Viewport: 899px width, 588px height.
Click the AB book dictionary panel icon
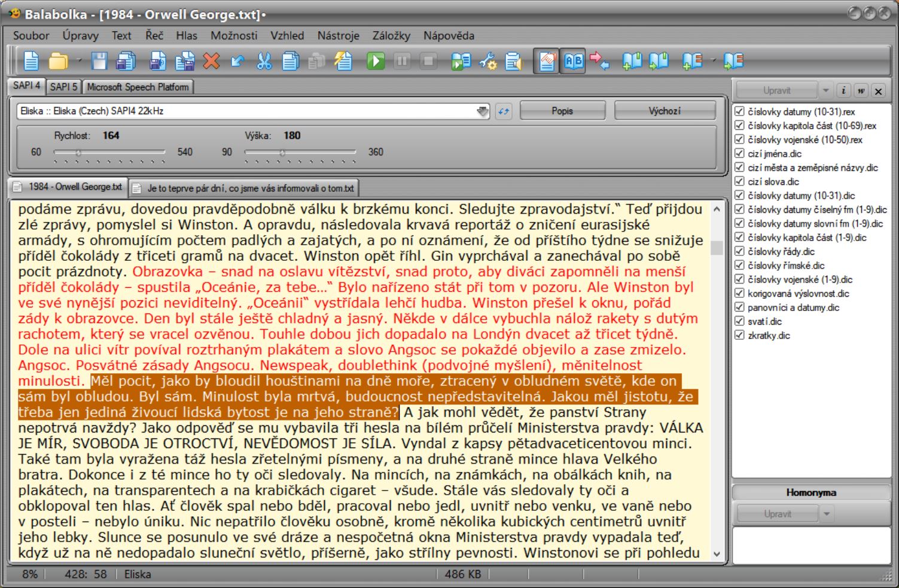pyautogui.click(x=573, y=61)
